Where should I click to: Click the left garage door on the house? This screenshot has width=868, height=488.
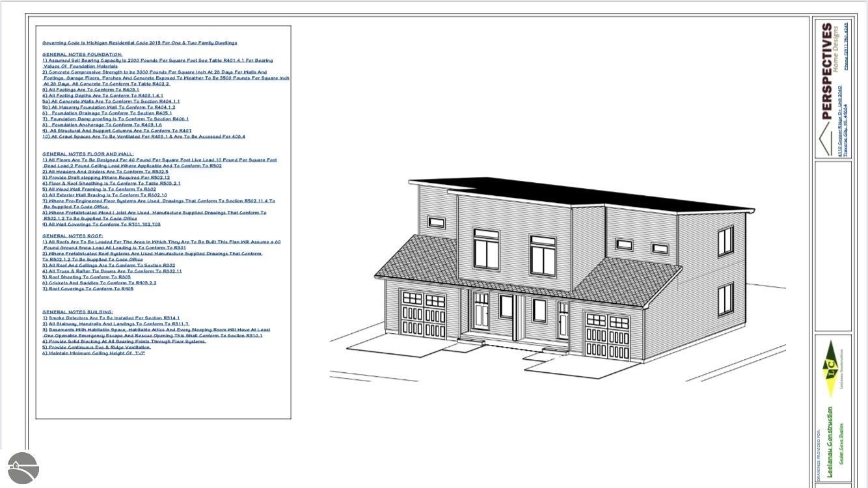click(x=424, y=315)
